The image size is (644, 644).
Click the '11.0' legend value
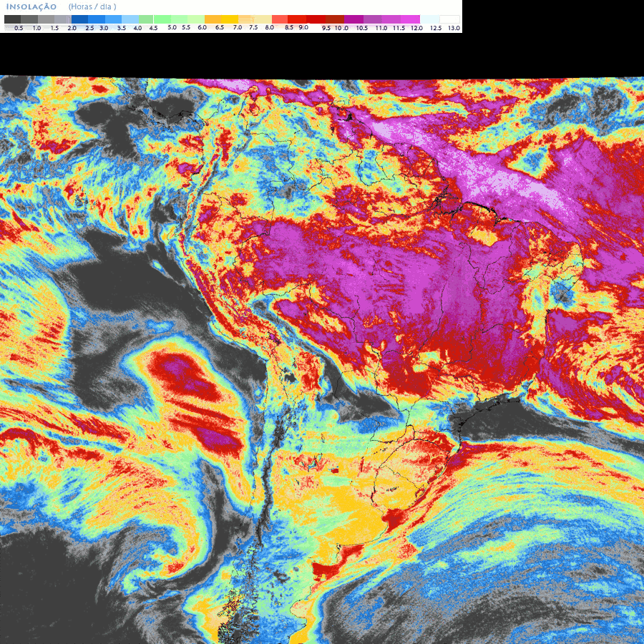click(x=381, y=28)
